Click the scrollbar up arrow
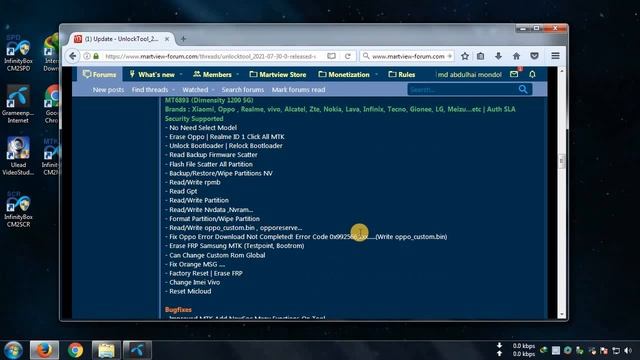Screen dimensions: 640x360 pos(562,71)
